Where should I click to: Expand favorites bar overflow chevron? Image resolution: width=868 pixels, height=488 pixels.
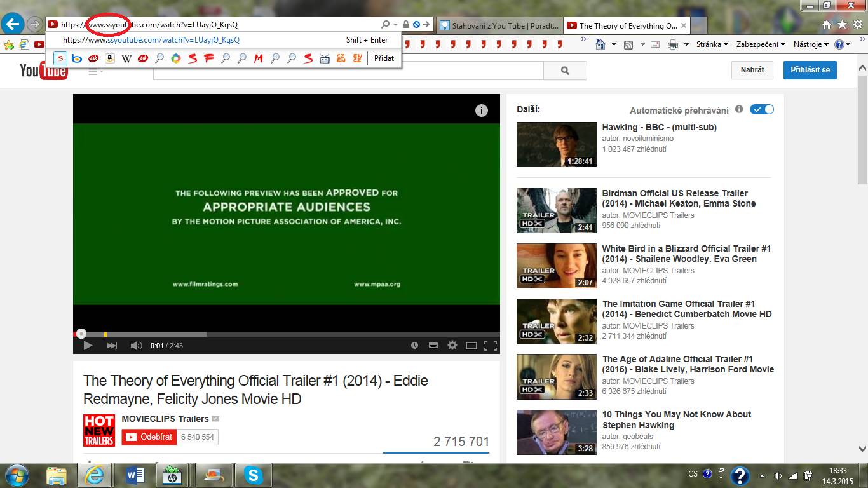click(584, 40)
